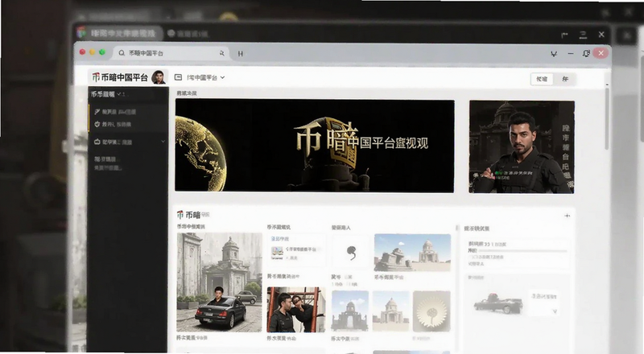The height and width of the screenshot is (354, 644).
Task: Select the first tab in the dark window behind
Action: click(118, 33)
